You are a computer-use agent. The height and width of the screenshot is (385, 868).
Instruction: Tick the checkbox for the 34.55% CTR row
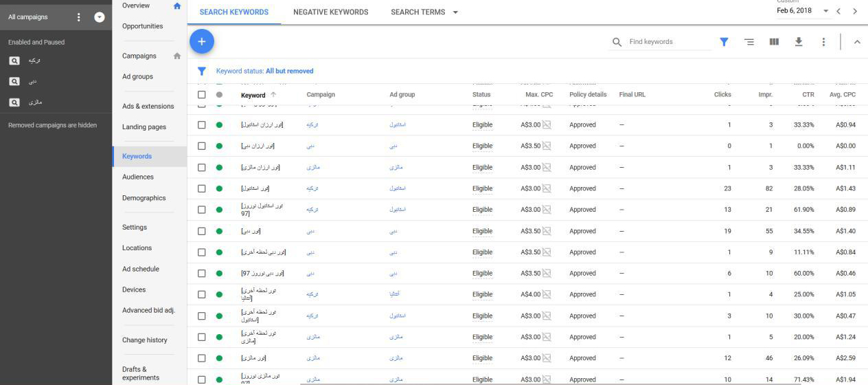[202, 231]
